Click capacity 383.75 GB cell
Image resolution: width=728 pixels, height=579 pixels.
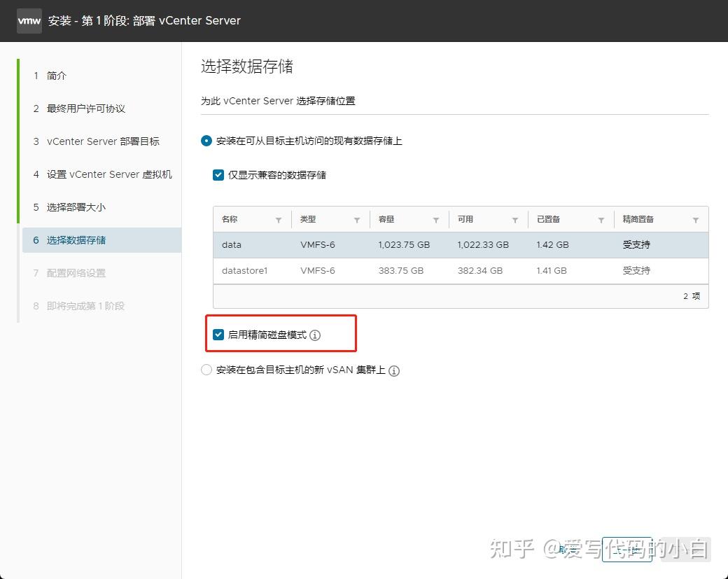[x=401, y=271]
